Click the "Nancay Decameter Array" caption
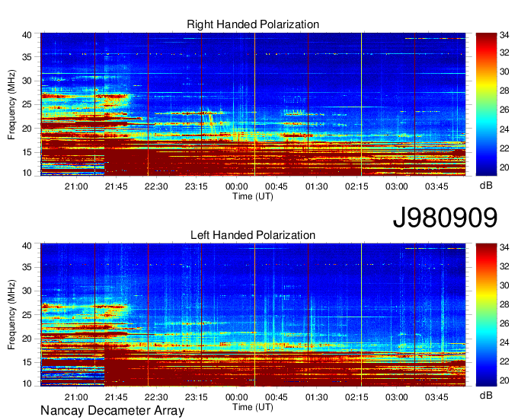The width and height of the screenshot is (518, 420). tap(112, 411)
